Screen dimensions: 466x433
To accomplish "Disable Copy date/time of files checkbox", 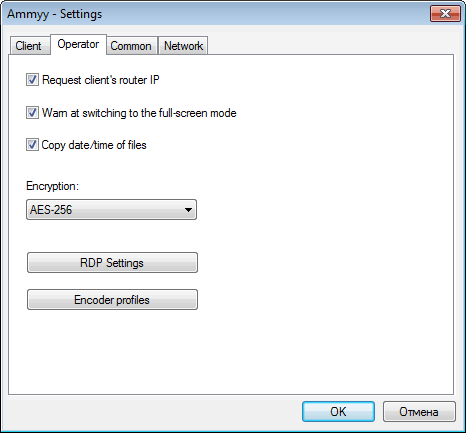I will pyautogui.click(x=32, y=145).
